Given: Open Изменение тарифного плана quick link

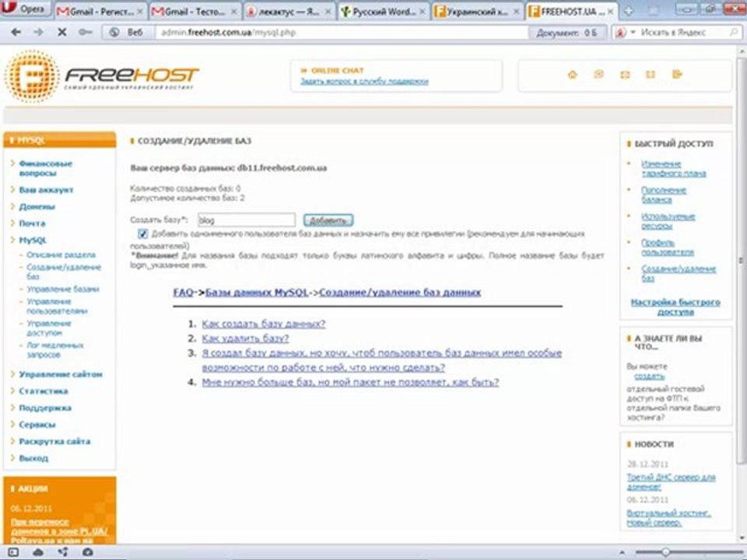Looking at the screenshot, I should [674, 169].
